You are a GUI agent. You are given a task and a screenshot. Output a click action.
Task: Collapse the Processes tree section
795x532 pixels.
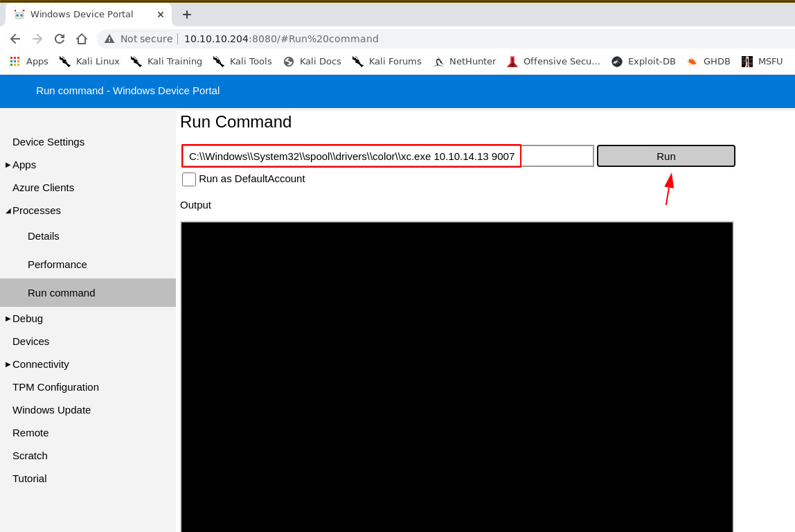[8, 211]
